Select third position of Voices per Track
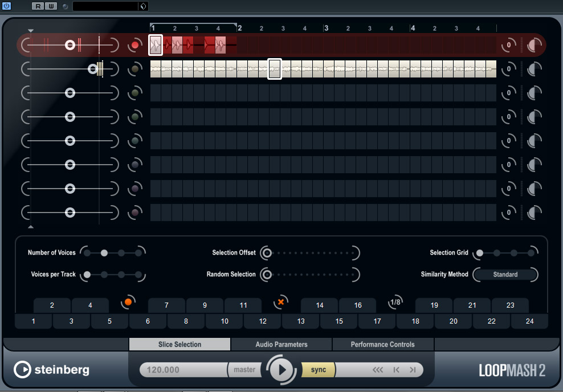The width and height of the screenshot is (563, 392). pos(121,275)
